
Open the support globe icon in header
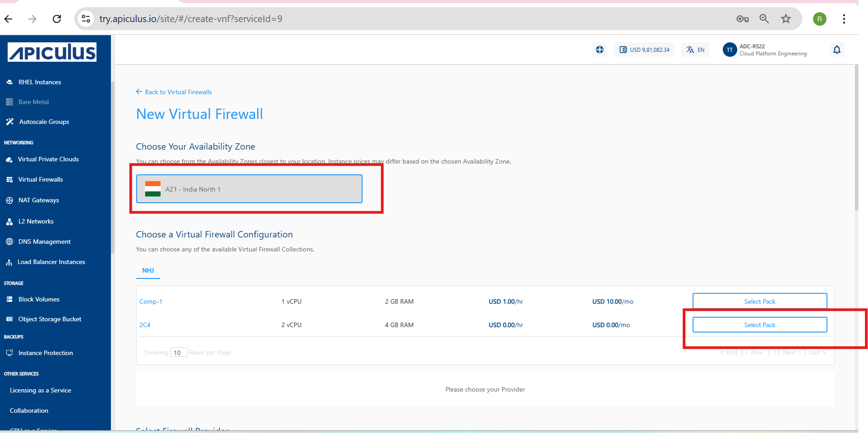pos(599,50)
